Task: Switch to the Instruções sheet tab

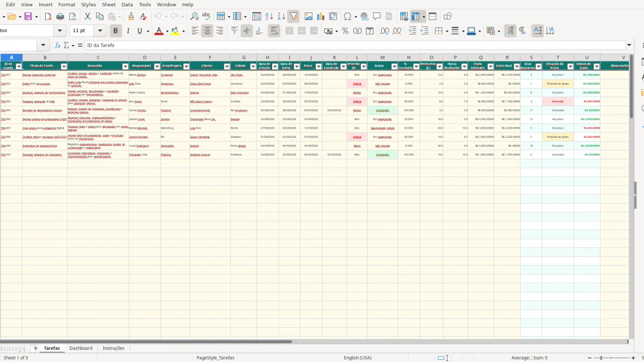Action: (x=113, y=348)
